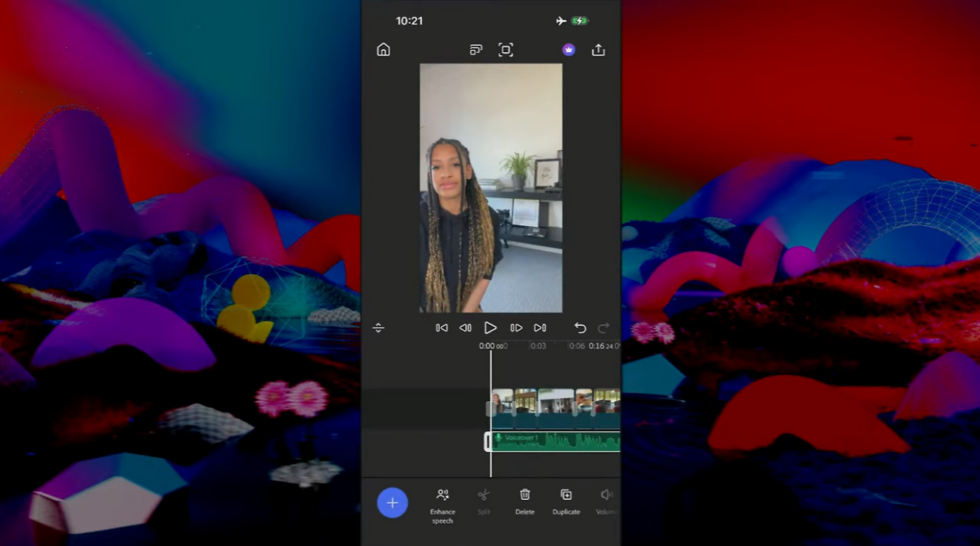Tap the battery charging status icon
Screen dimensions: 980x546
580,21
